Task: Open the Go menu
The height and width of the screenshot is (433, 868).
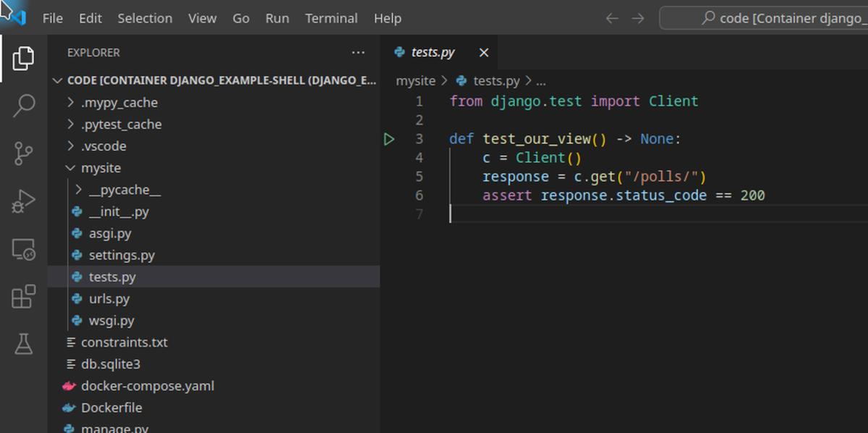Action: [241, 18]
